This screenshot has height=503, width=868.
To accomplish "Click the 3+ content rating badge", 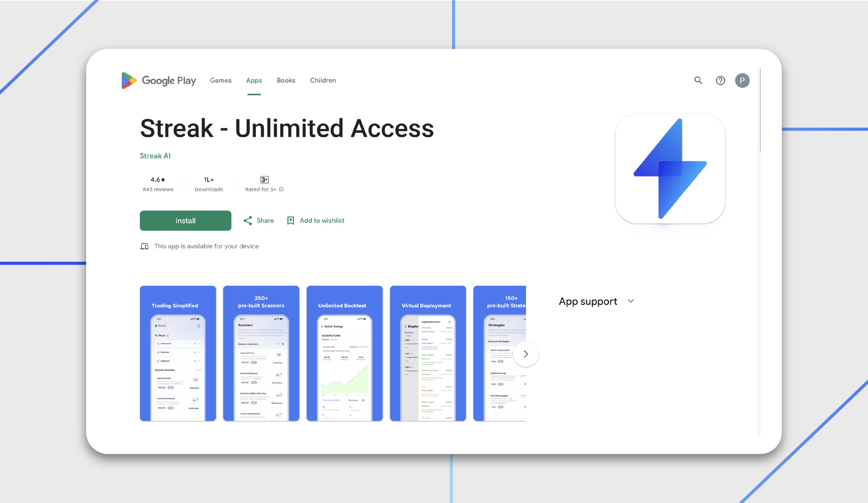I will 264,179.
